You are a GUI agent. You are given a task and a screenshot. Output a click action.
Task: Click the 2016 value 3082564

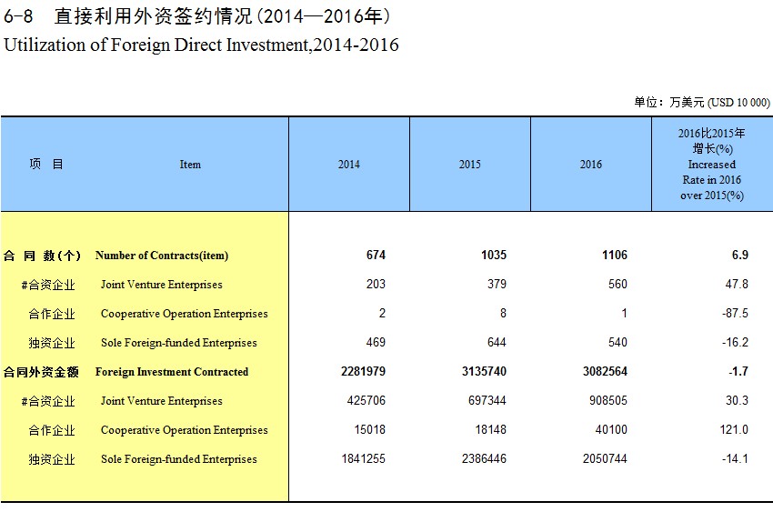tap(605, 371)
